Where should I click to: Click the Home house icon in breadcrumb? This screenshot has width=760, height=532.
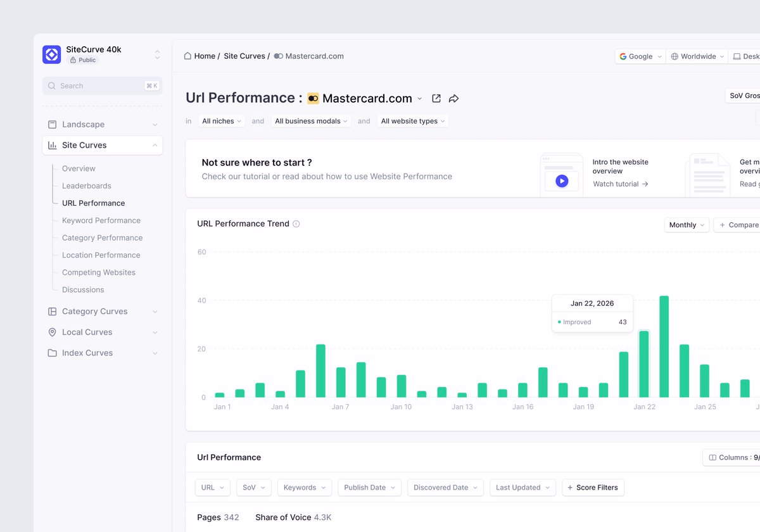point(187,56)
